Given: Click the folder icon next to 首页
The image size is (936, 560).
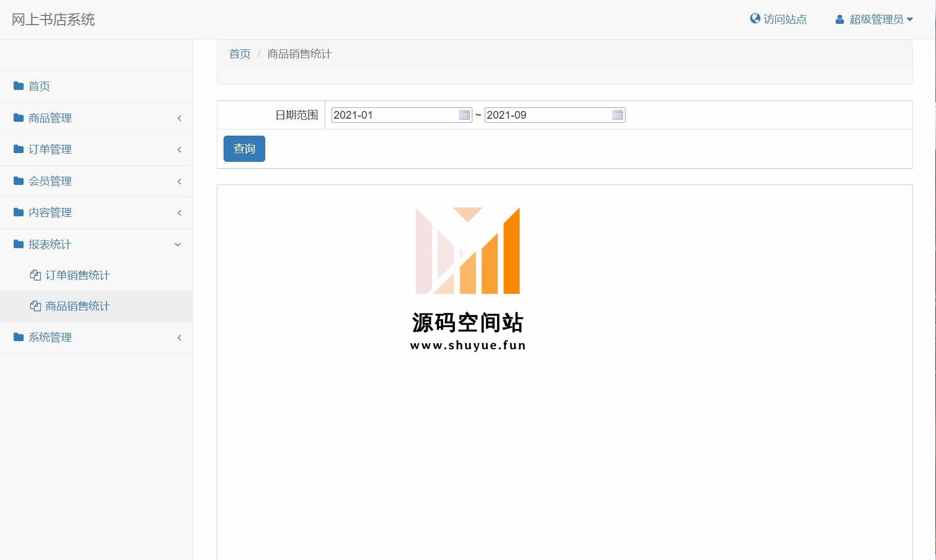Looking at the screenshot, I should point(19,86).
